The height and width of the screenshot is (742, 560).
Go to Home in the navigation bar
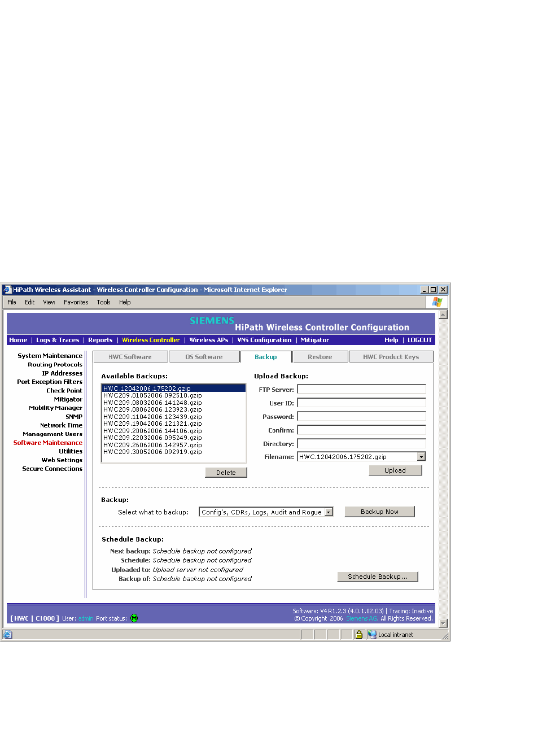[18, 340]
